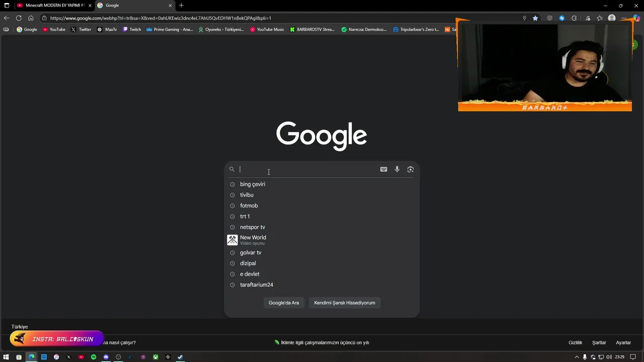Open Windows notification center

tap(633, 357)
